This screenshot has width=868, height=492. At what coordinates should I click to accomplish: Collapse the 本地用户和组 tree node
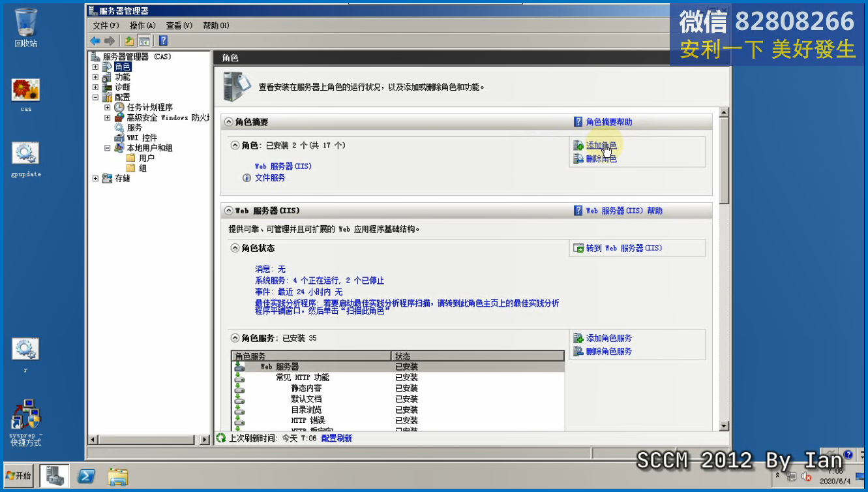(x=108, y=148)
